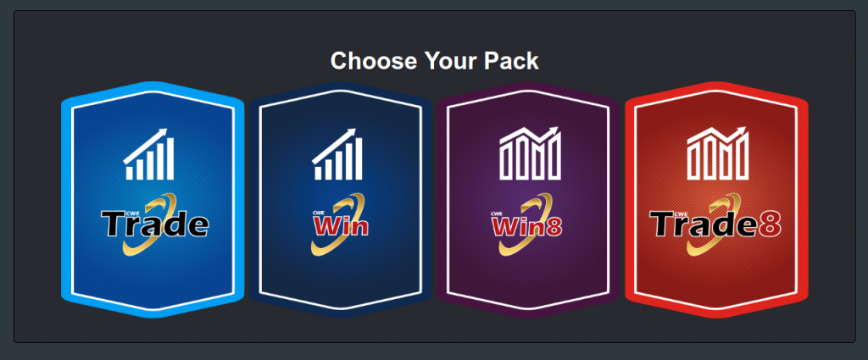868x360 pixels.
Task: Click the outlined chart icon on Win8 pack
Action: coord(531,152)
